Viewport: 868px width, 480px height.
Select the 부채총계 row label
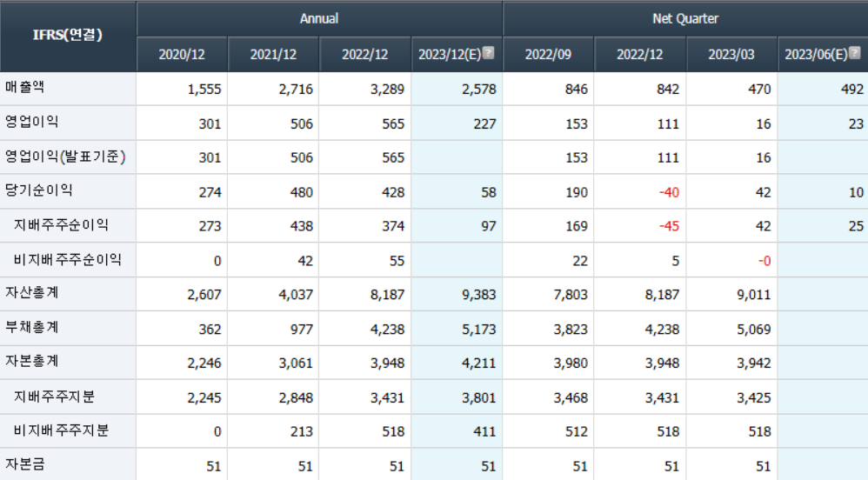coord(31,327)
